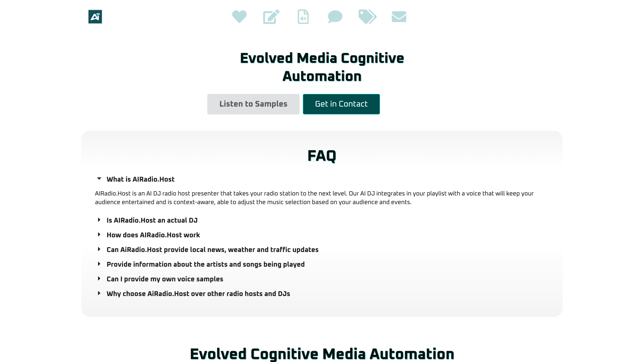
Task: Expand the How does AIRadio.Host work
Action: [153, 235]
